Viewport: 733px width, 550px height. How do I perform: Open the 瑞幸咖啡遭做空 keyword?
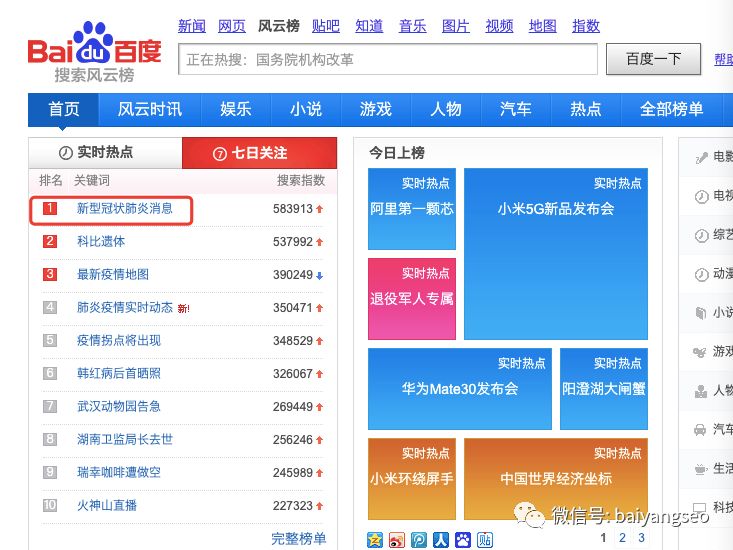(x=119, y=472)
